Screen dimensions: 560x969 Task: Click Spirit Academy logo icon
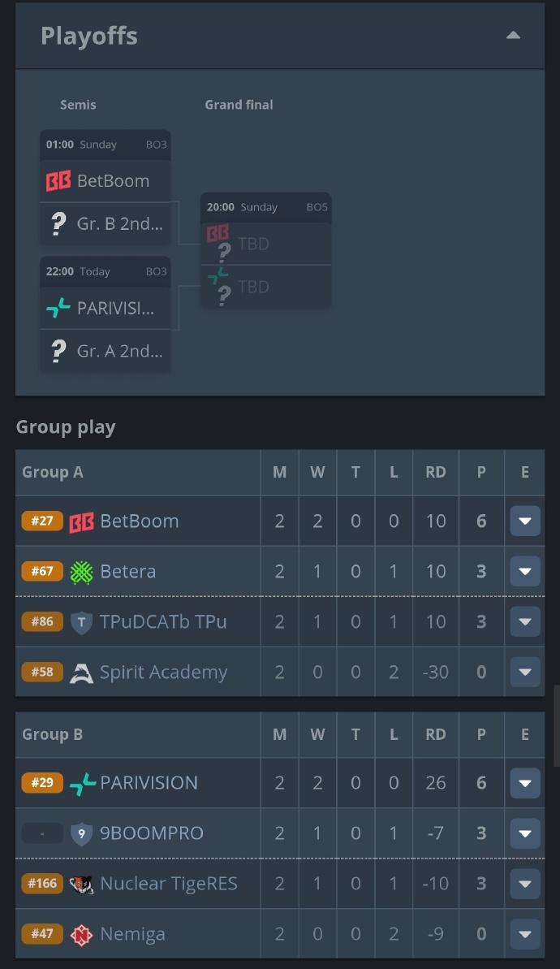pyautogui.click(x=82, y=673)
